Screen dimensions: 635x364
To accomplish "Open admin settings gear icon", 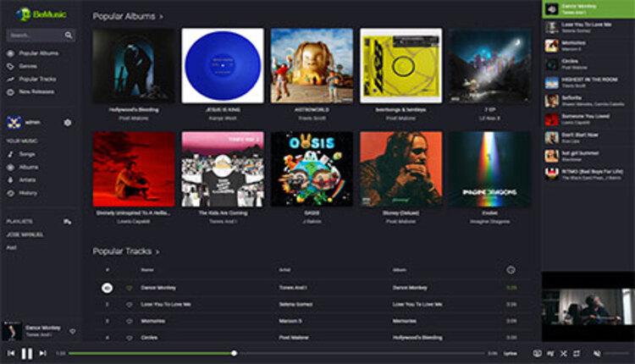I will tap(68, 123).
